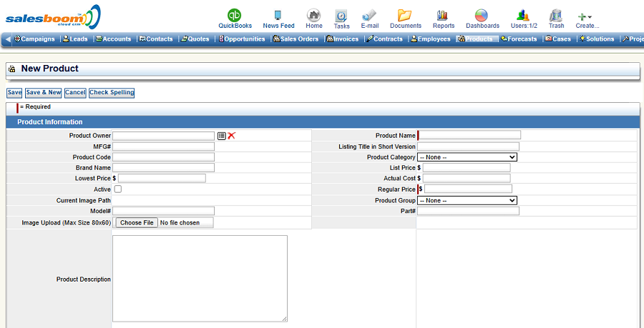Open the E-mail icon
This screenshot has height=328, width=644.
[370, 15]
